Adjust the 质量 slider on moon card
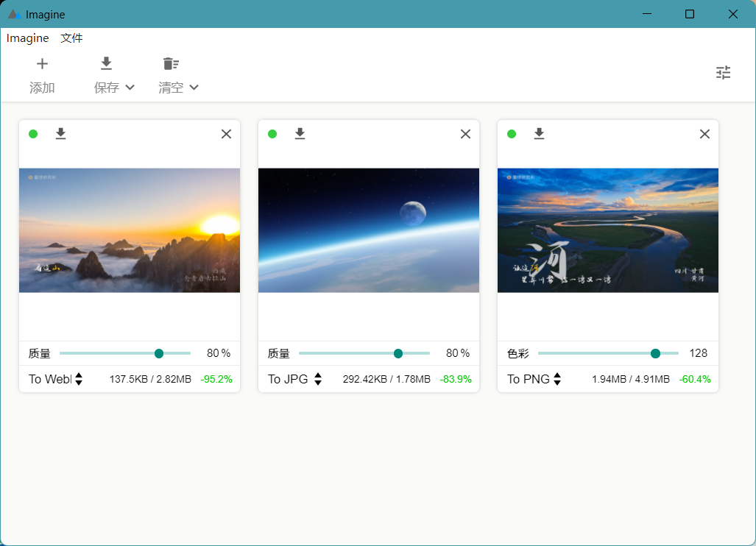756x546 pixels. [364, 353]
